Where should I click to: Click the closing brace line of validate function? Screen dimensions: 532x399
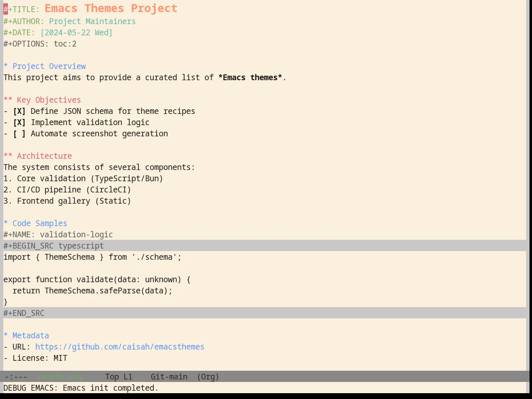6,302
